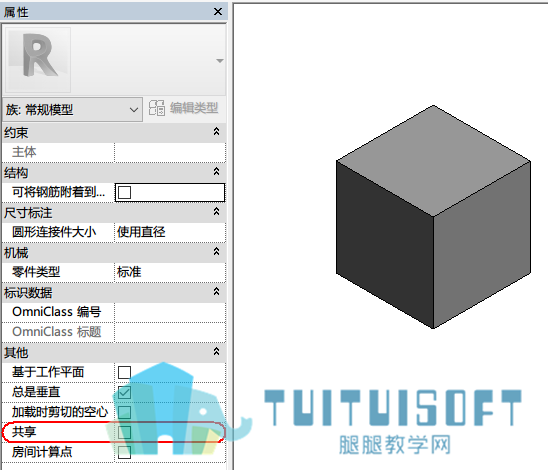Enable the 房间计算点 checkbox
The height and width of the screenshot is (470, 548).
(124, 452)
